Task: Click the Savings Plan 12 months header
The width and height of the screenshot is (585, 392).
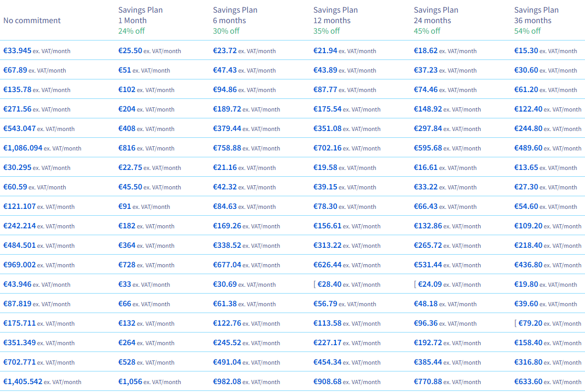Action: 335,15
